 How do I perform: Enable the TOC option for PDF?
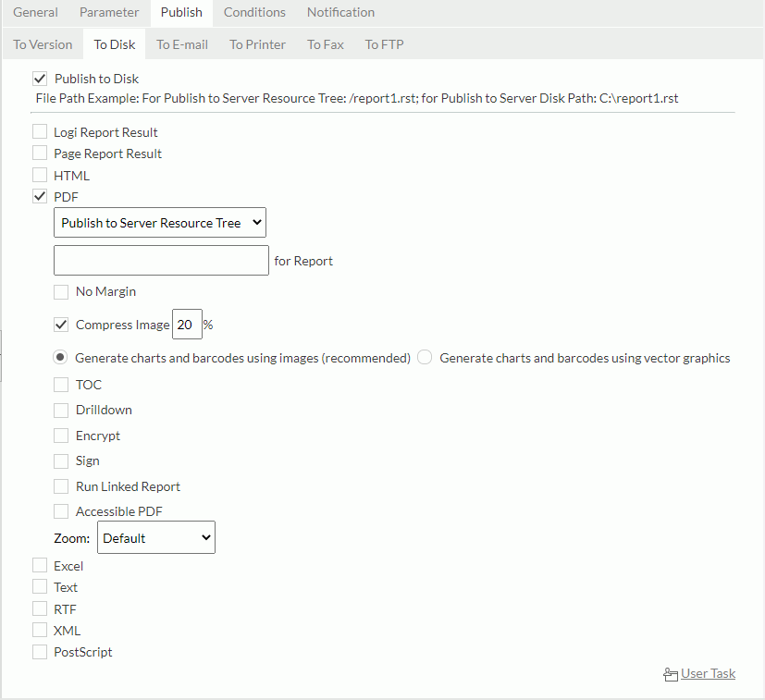[x=60, y=384]
